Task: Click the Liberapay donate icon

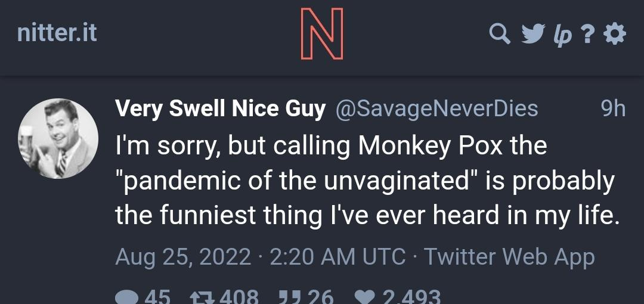Action: click(563, 35)
